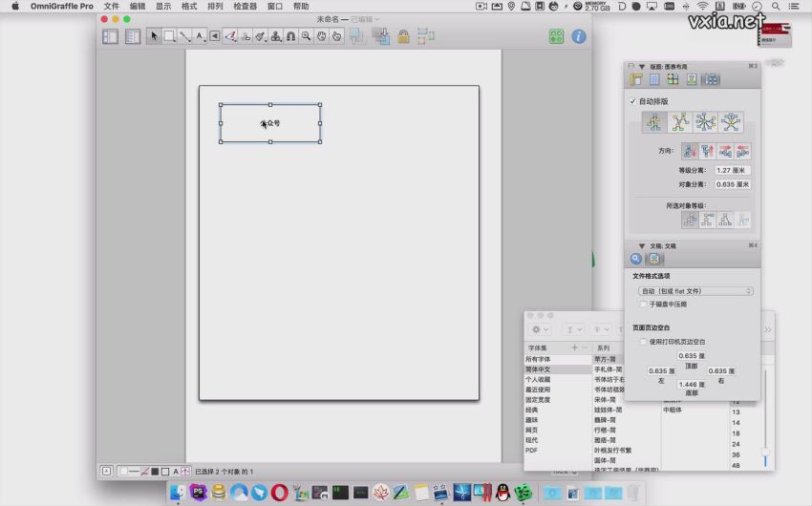This screenshot has height=506, width=812.
Task: Open the canvas size inspector tab icon
Action: 636,79
